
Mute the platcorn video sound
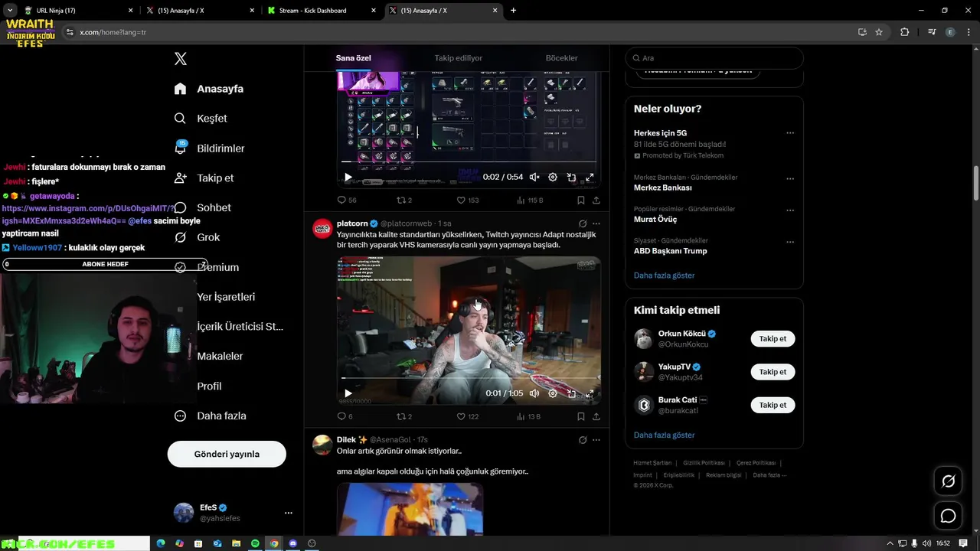pyautogui.click(x=534, y=394)
